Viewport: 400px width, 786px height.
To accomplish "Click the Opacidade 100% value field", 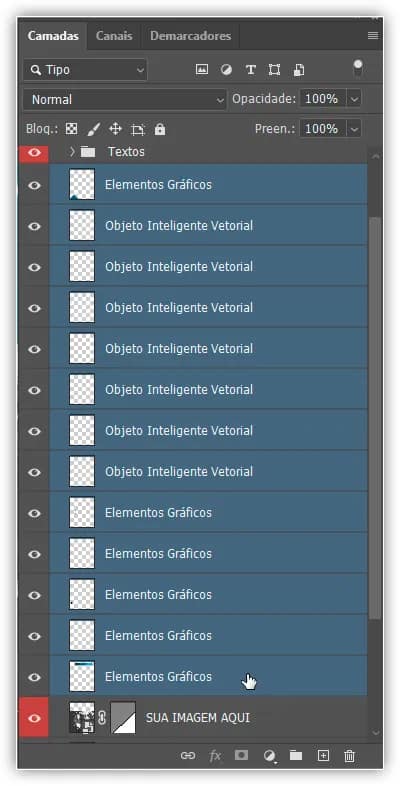I will [x=322, y=99].
